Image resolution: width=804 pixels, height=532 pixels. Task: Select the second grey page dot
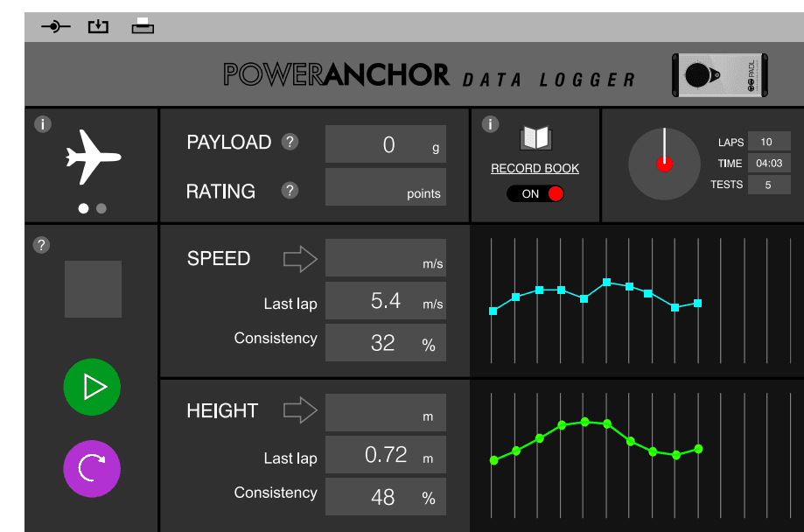click(x=101, y=208)
